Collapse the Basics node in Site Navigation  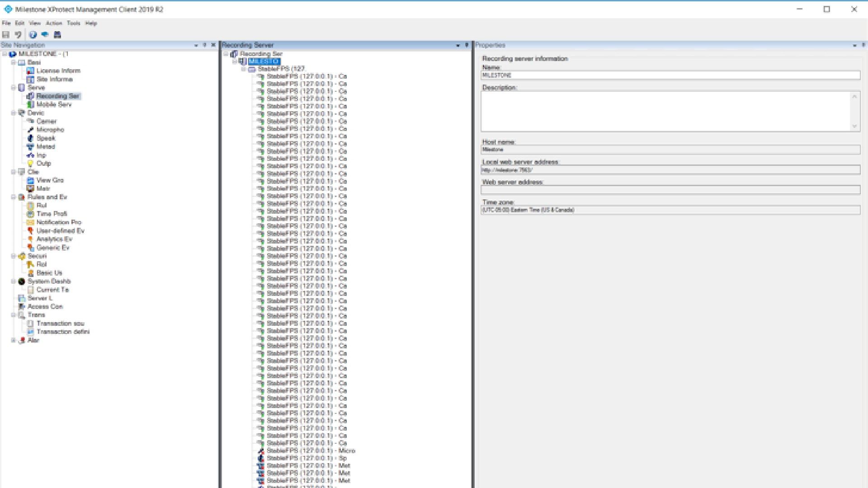[x=14, y=62]
